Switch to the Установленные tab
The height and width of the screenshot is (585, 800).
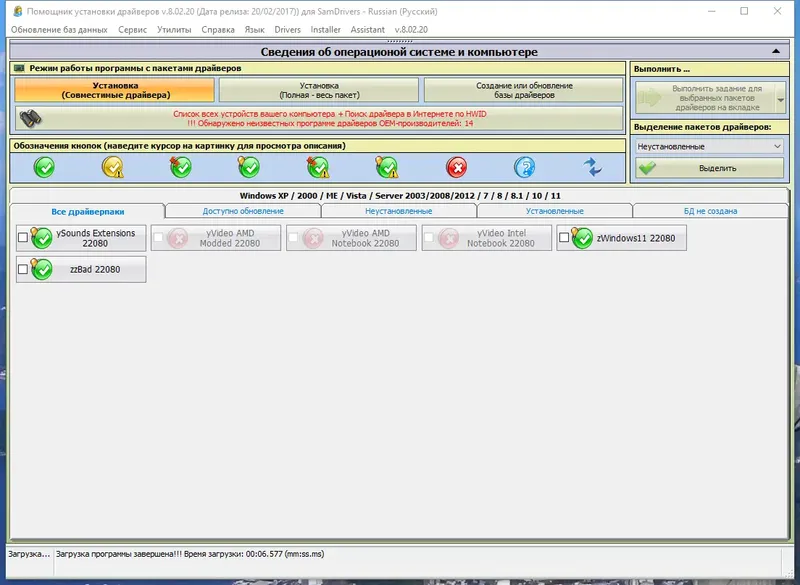(x=555, y=211)
